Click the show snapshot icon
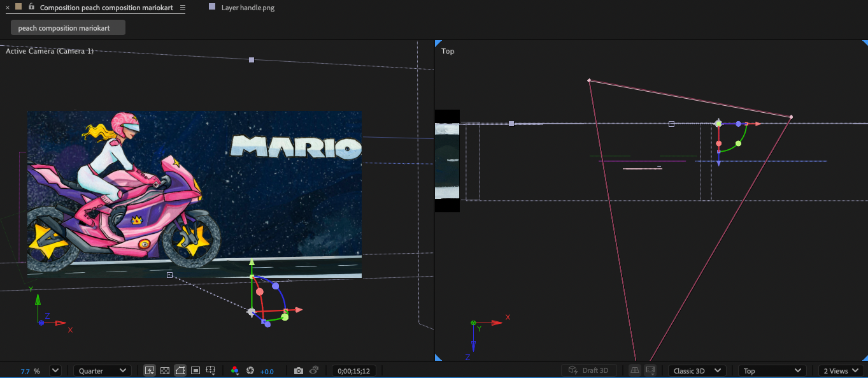Screen dimensions: 868x378 pos(314,370)
